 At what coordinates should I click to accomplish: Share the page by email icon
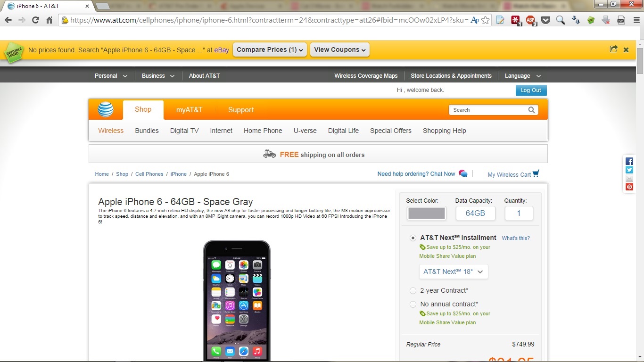point(629,178)
